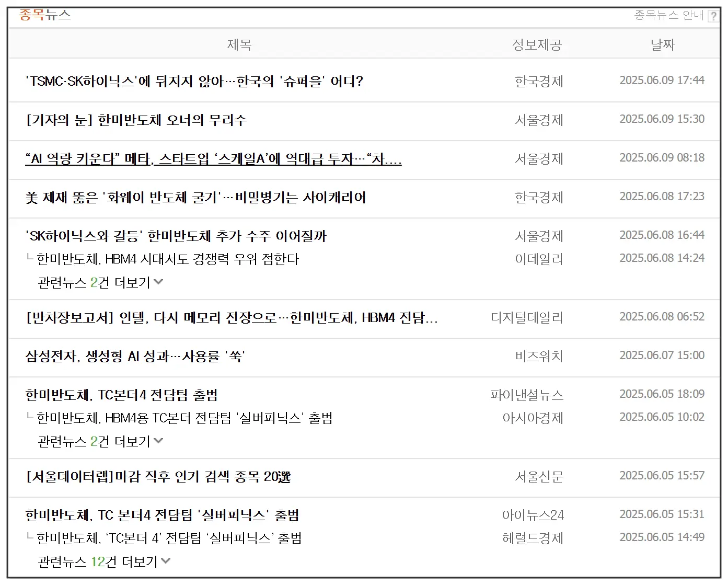
Task: Click source 아이뉴스24
Action: [x=533, y=515]
